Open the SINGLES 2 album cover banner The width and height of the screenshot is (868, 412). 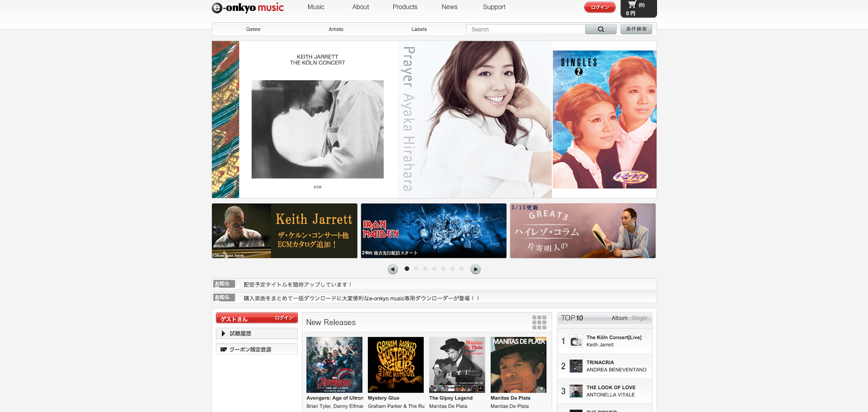point(604,119)
